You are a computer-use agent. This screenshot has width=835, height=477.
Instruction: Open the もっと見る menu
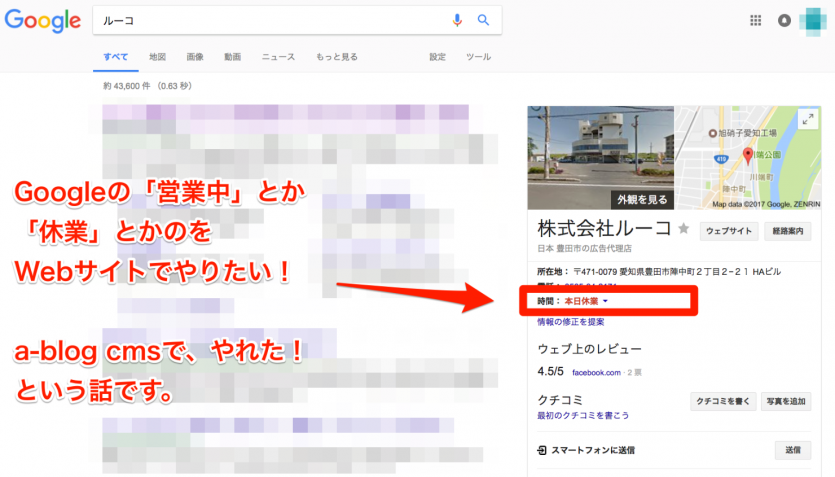pos(336,57)
